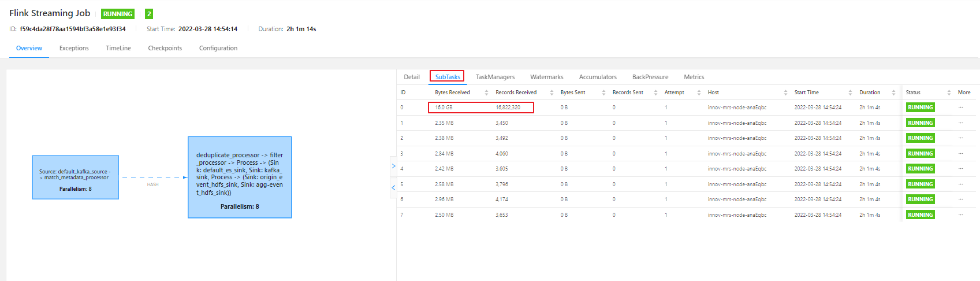Collapse detail panel with left chevron
980x281 pixels.
[x=393, y=188]
